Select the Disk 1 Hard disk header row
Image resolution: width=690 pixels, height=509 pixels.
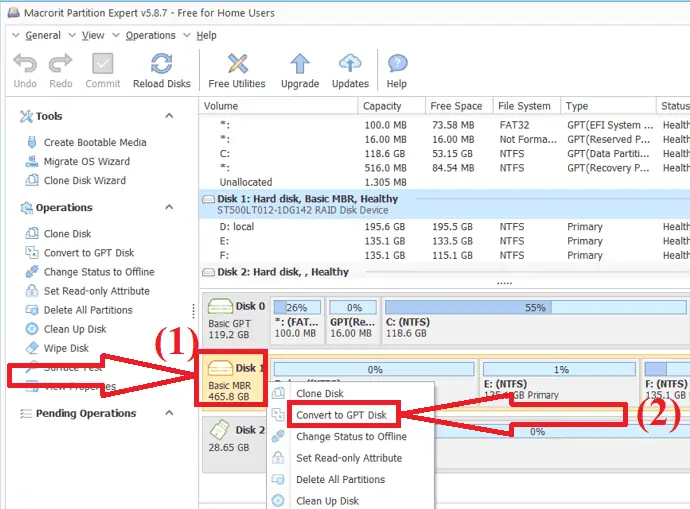point(444,204)
